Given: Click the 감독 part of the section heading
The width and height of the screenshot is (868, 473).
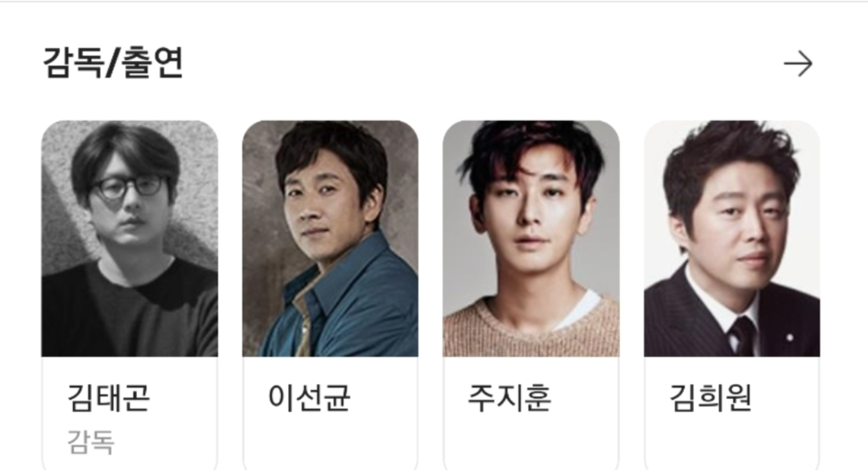Looking at the screenshot, I should pyautogui.click(x=73, y=63).
